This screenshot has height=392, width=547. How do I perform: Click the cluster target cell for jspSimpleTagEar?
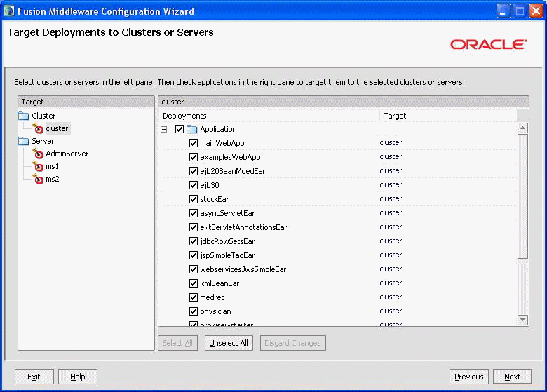click(391, 255)
